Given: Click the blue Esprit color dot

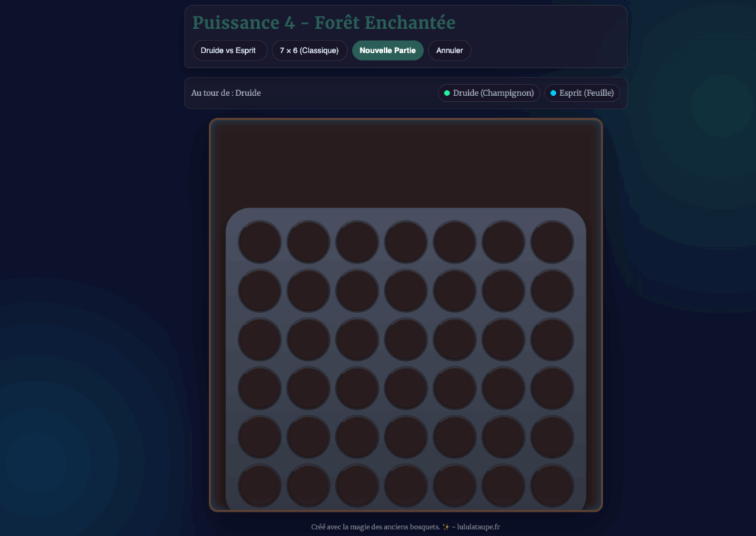Looking at the screenshot, I should [553, 93].
